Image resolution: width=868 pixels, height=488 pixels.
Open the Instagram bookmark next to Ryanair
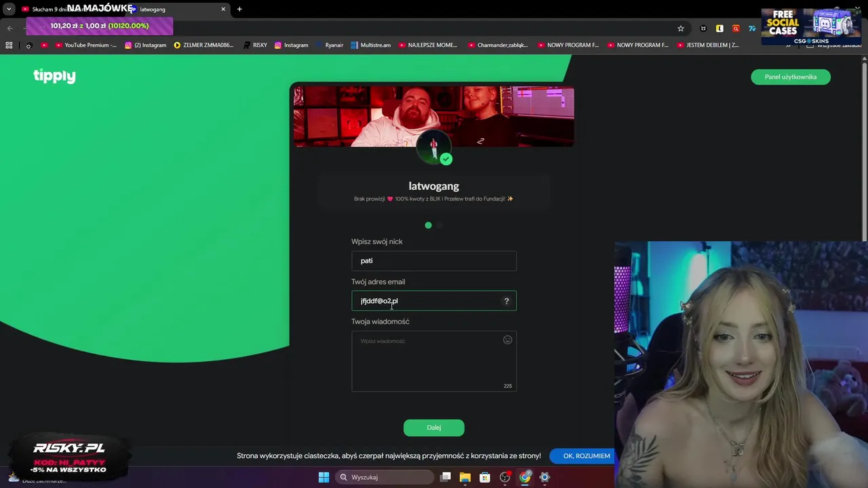pos(291,45)
